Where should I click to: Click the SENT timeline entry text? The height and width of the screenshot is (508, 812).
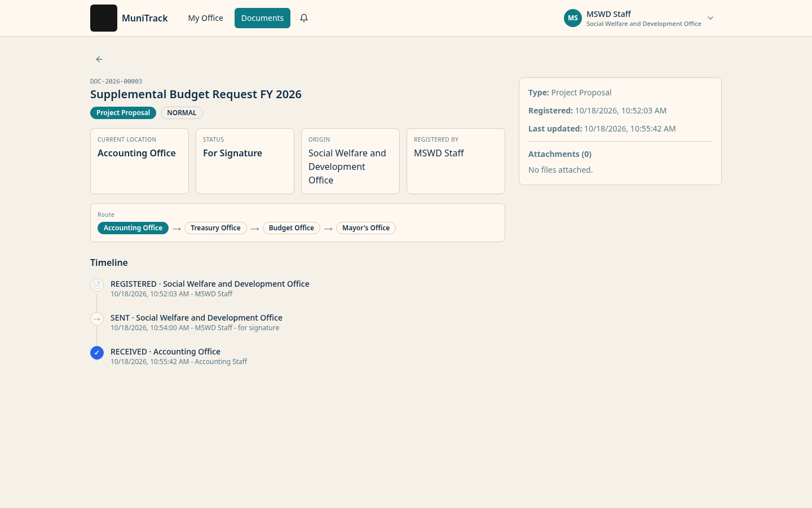click(x=196, y=318)
